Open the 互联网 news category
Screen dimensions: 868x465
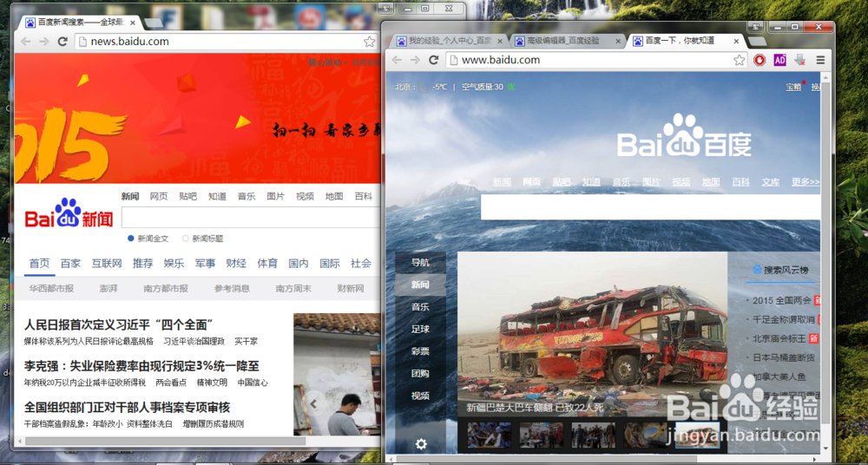pos(107,264)
